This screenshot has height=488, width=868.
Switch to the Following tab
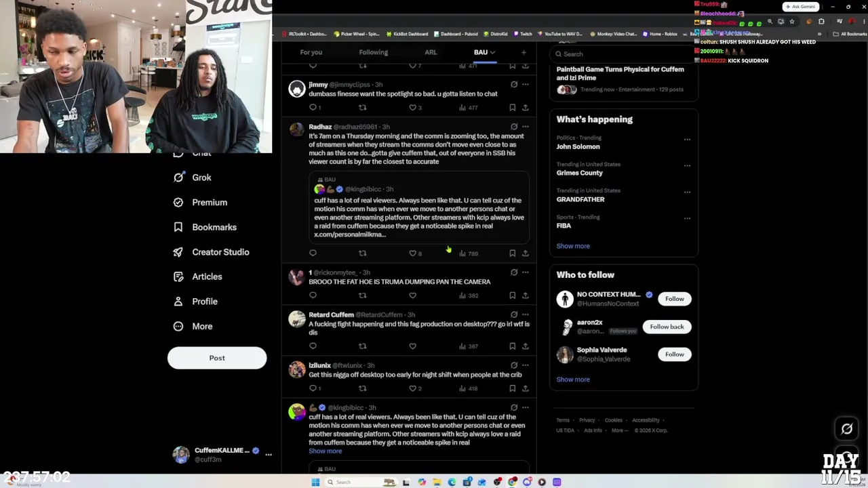[374, 52]
